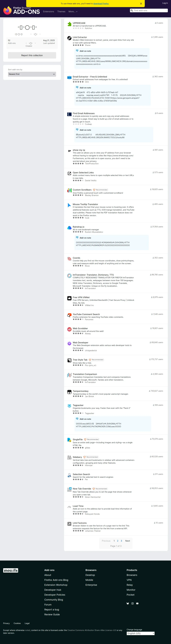Image resolution: width=171 pixels, height=644 pixels.
Task: Select the Tree Style Tab icon
Action: coord(69,361)
